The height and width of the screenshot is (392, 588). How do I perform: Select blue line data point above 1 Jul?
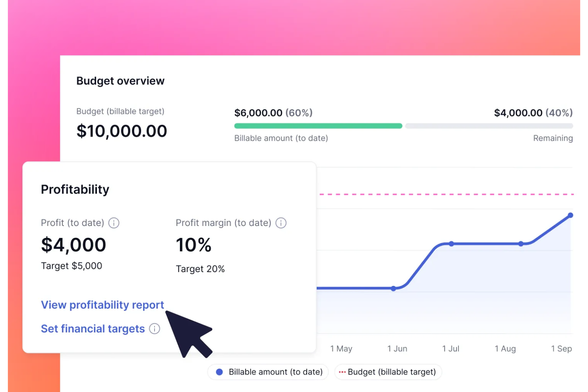coord(451,244)
